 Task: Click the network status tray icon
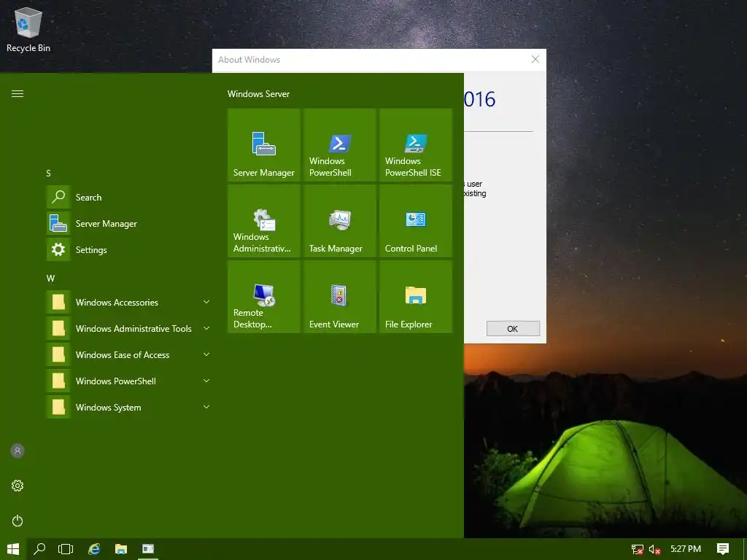637,549
